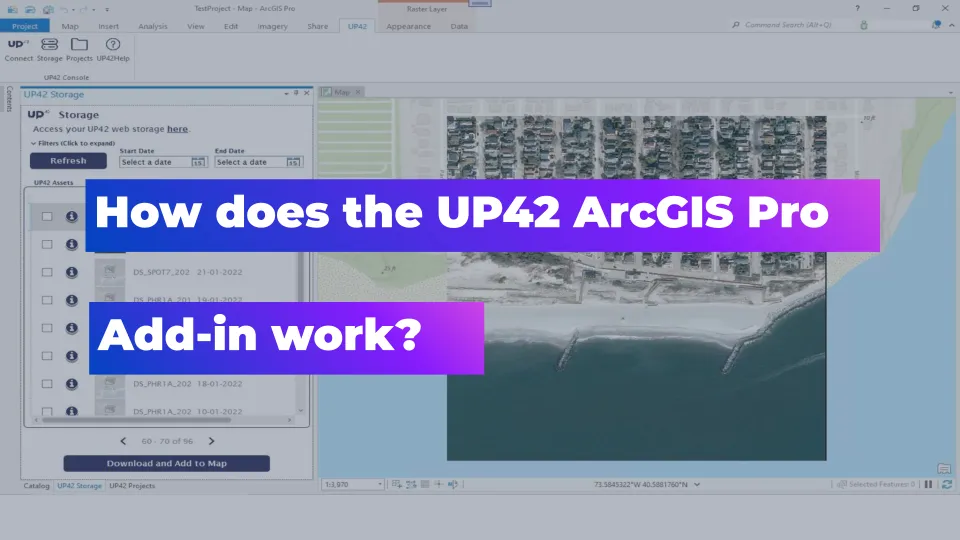This screenshot has width=960, height=540.
Task: Toggle the UP42 Storage pane auto-hide pin
Action: click(x=296, y=93)
